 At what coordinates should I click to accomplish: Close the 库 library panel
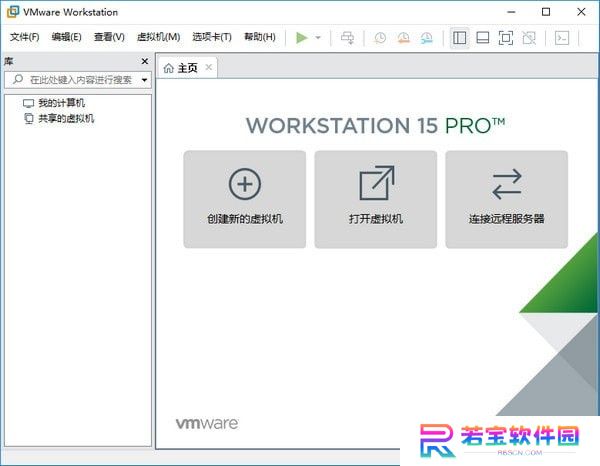click(145, 61)
